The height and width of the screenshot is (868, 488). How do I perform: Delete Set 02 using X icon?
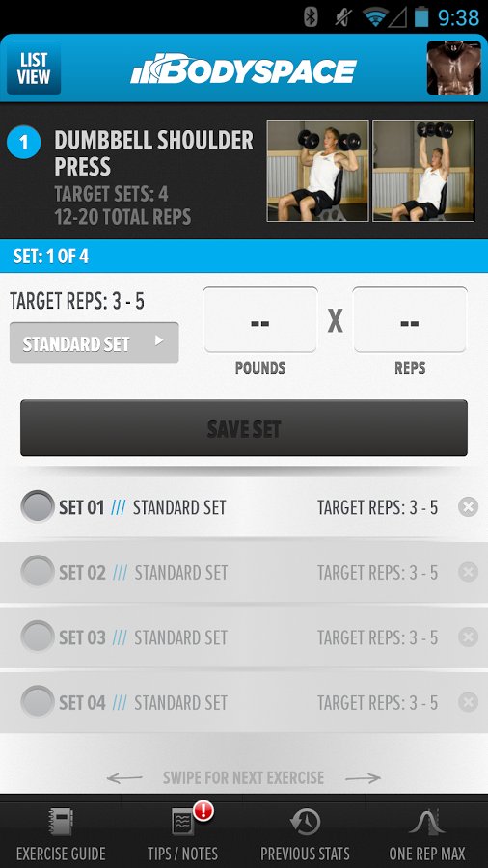468,572
